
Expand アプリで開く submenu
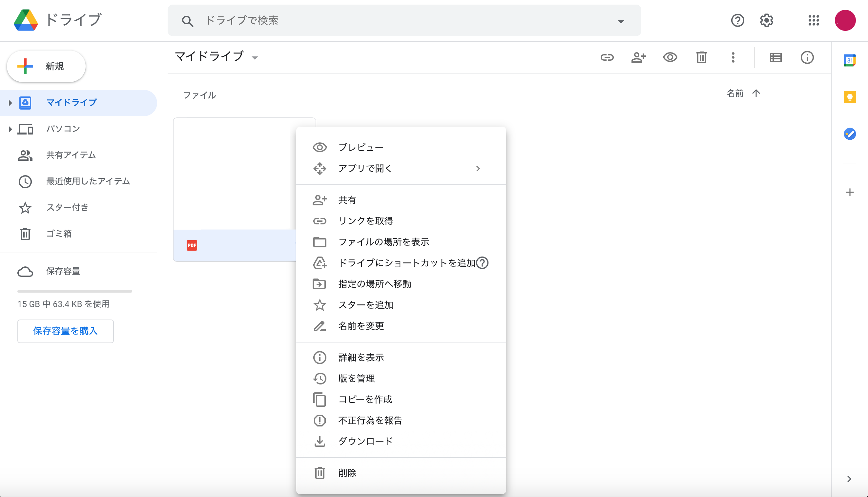[x=401, y=169]
